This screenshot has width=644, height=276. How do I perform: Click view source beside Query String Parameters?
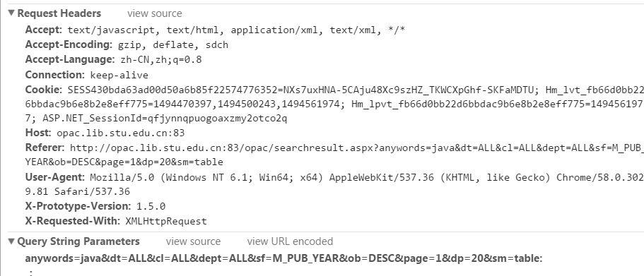click(193, 241)
